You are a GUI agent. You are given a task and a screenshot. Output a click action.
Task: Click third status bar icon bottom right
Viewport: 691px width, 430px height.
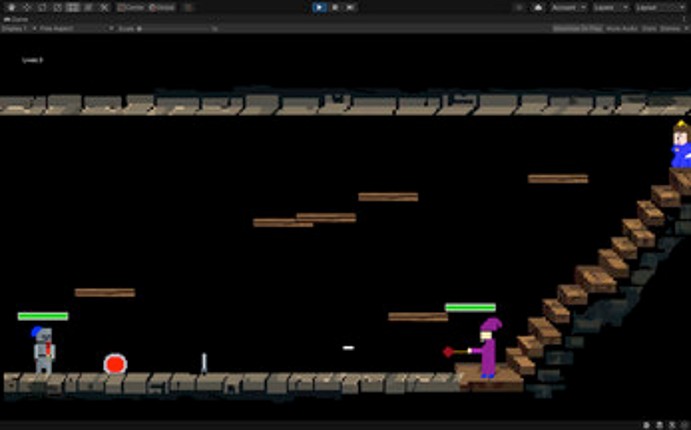click(672, 425)
